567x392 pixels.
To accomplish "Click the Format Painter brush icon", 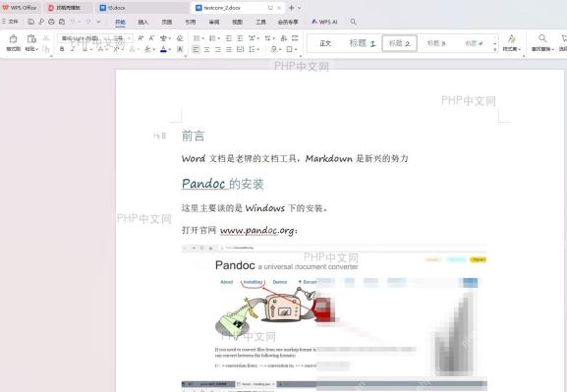I will tap(13, 38).
